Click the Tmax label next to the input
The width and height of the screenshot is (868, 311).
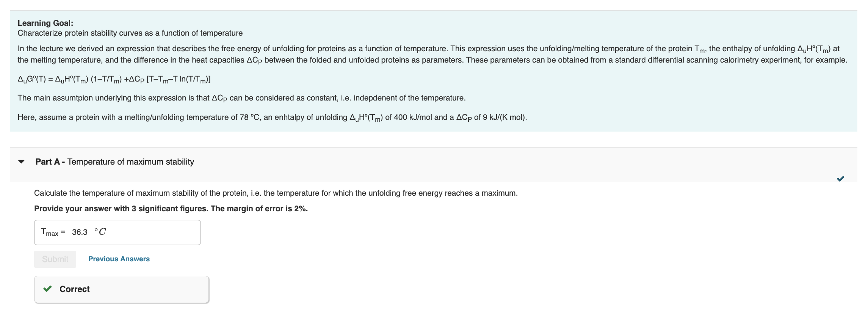51,232
